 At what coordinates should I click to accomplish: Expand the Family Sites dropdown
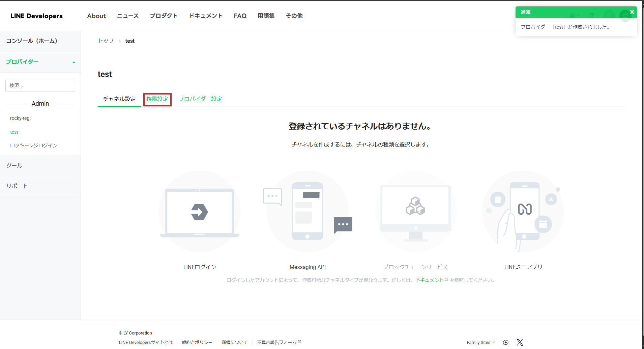(481, 342)
